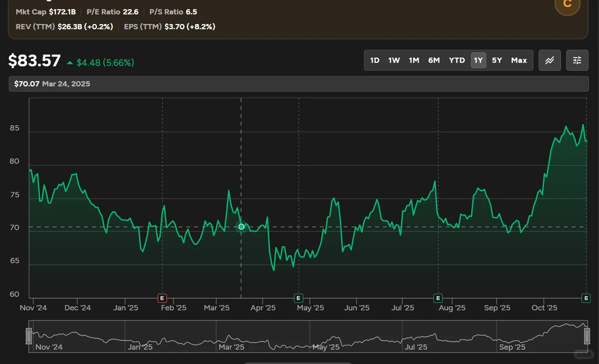Select the 6M time range
The width and height of the screenshot is (599, 364).
pyautogui.click(x=434, y=60)
